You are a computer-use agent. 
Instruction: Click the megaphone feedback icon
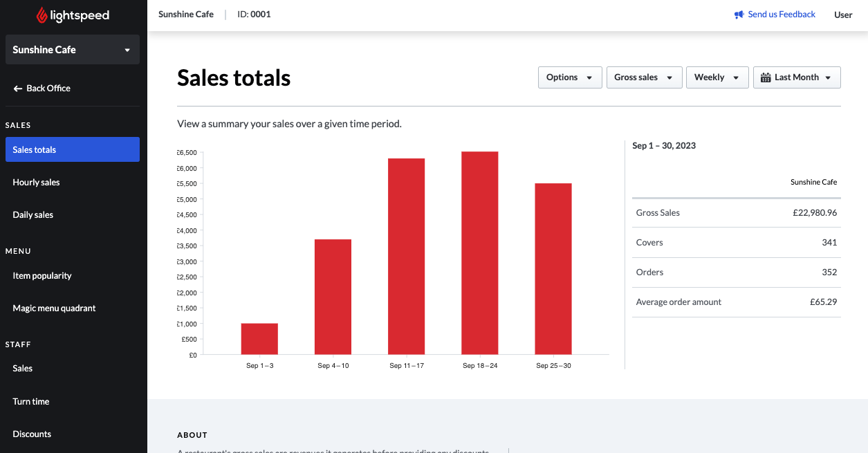click(x=739, y=15)
